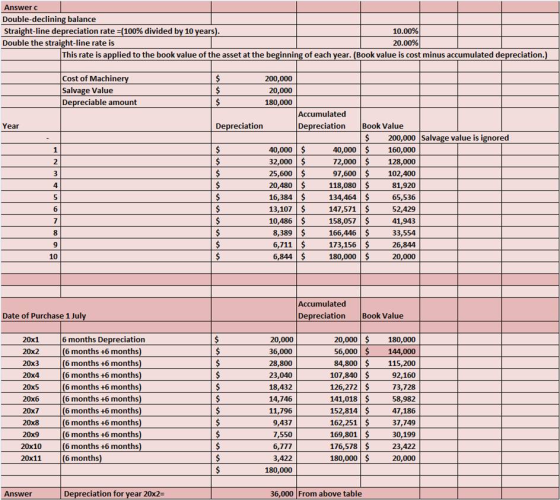Select the 10.00% straight-line rate cell
The width and height of the screenshot is (560, 500).
[390, 31]
